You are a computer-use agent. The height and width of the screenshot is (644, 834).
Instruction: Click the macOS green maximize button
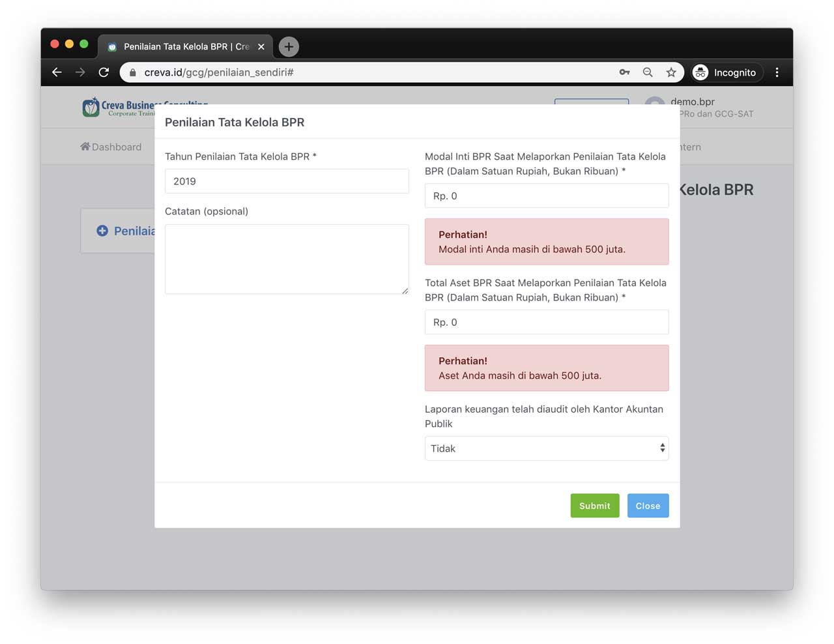[83, 44]
